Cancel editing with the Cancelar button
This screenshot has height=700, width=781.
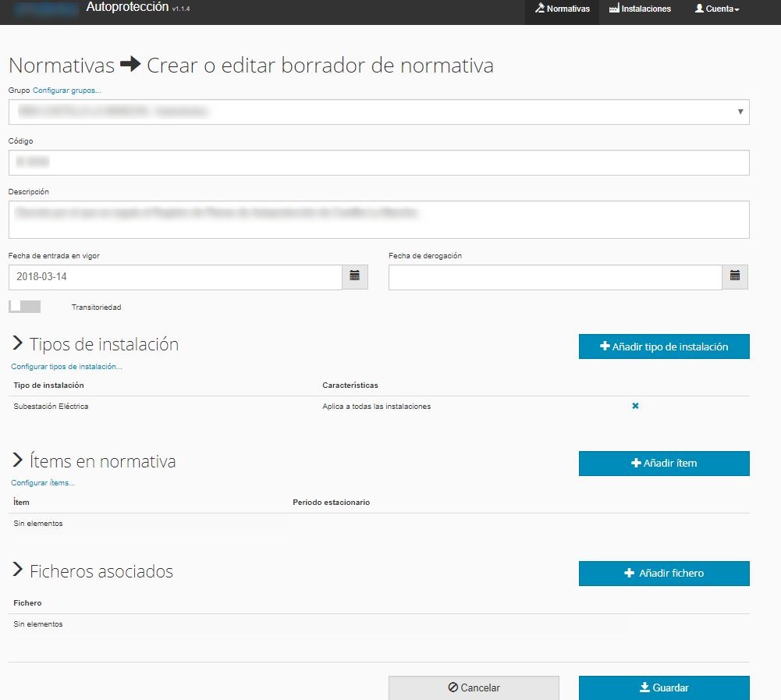[474, 688]
